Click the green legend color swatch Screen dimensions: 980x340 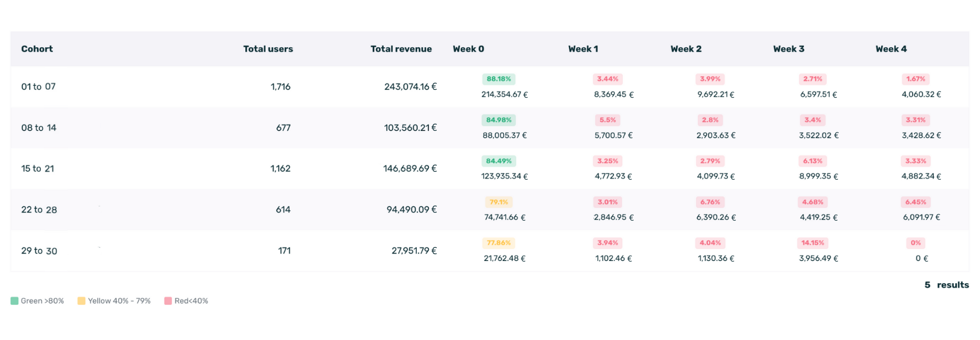(14, 301)
